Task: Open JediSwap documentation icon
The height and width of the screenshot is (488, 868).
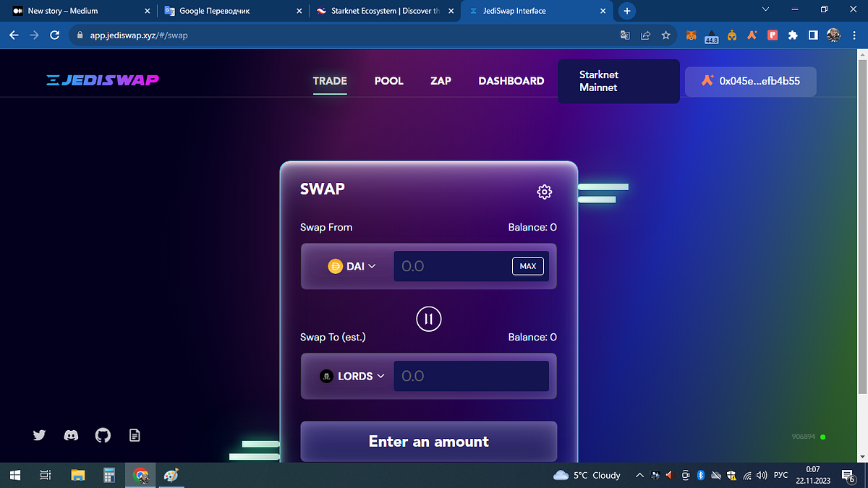Action: tap(134, 435)
